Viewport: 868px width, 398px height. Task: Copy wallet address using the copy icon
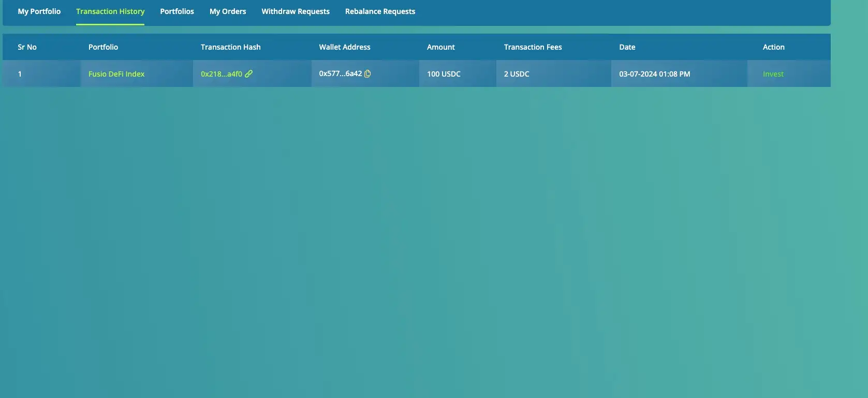[367, 73]
